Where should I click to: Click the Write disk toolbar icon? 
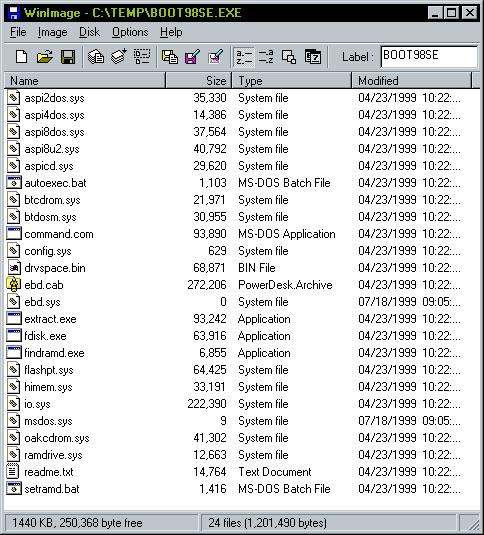(x=119, y=57)
